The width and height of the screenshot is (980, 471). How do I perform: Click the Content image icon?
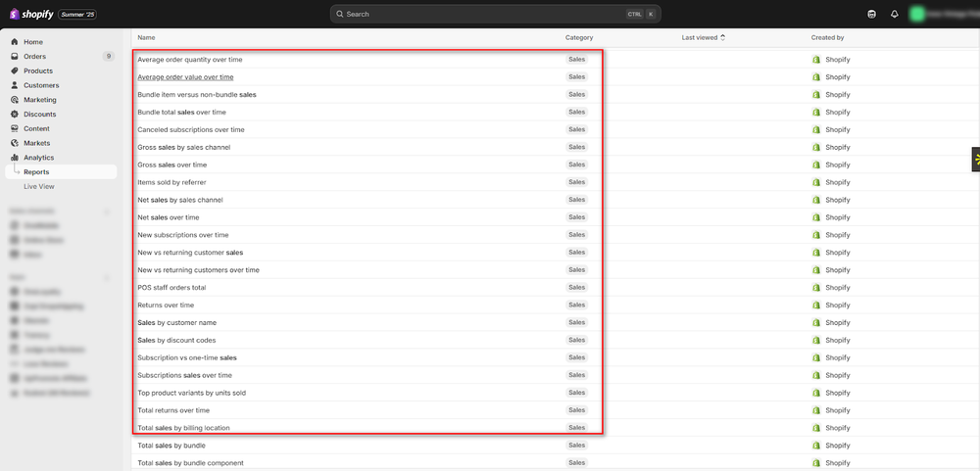pos(15,128)
